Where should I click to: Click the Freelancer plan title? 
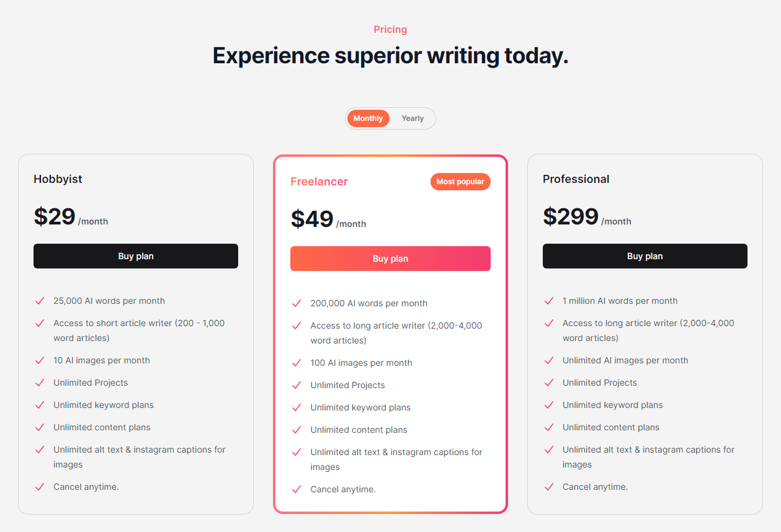tap(319, 182)
